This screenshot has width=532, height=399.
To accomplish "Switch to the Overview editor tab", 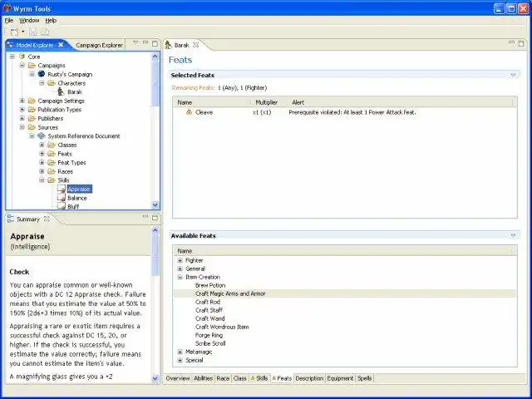I will click(x=178, y=378).
